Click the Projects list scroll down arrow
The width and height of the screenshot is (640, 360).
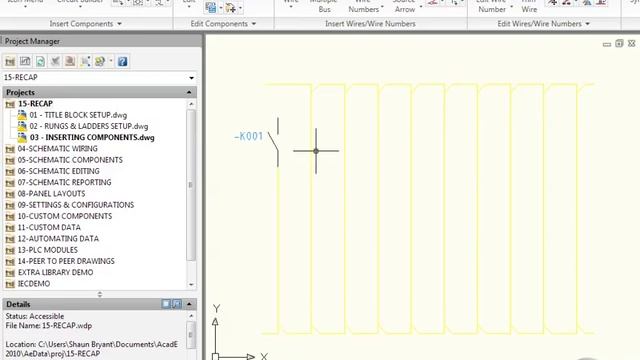coord(191,284)
